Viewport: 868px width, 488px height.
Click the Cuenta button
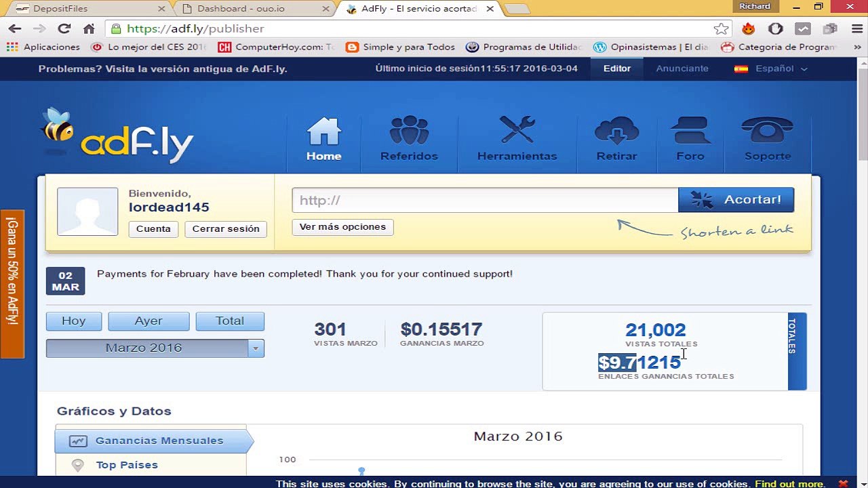coord(153,229)
